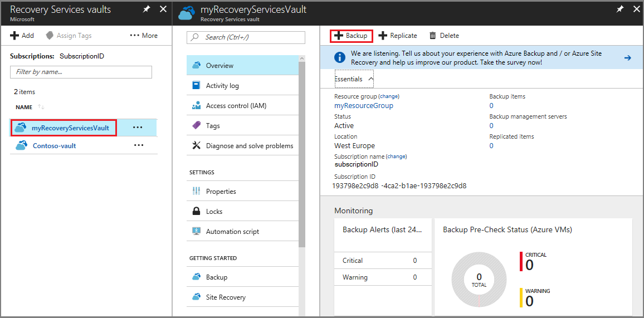
Task: Open myResourceGroup link
Action: 363,105
